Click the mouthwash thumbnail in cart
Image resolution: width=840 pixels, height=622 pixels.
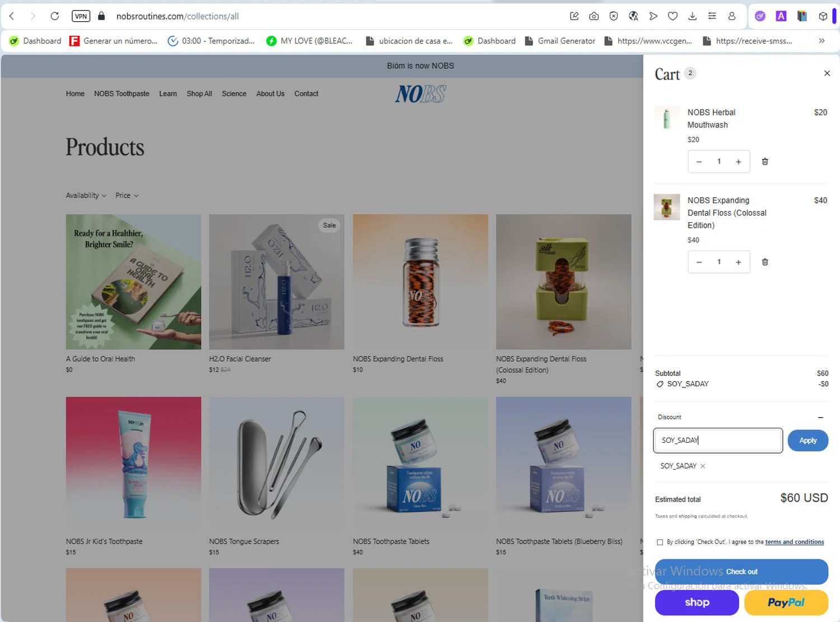click(x=666, y=119)
